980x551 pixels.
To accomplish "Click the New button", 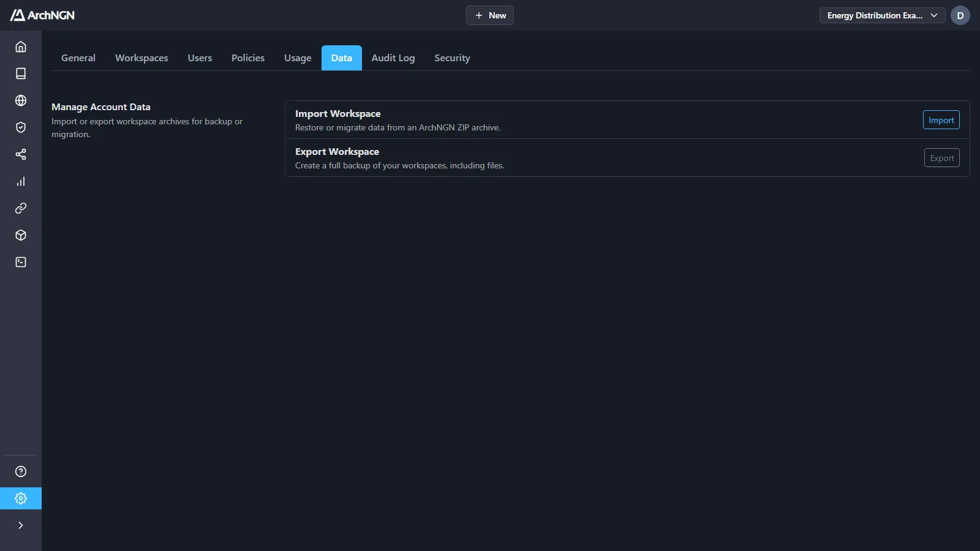I will point(490,15).
